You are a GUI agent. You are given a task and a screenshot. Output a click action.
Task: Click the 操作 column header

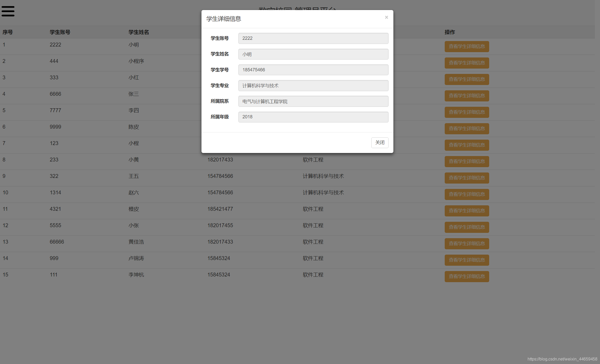coord(450,32)
